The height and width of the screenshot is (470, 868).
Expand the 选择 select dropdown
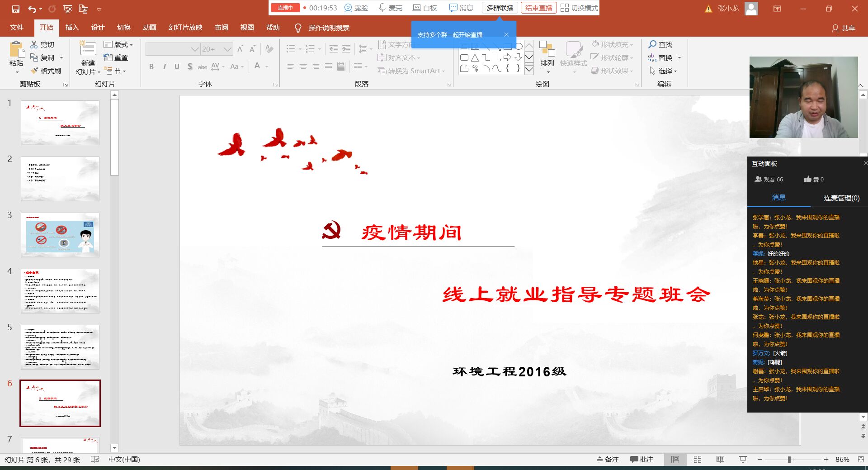pos(663,71)
